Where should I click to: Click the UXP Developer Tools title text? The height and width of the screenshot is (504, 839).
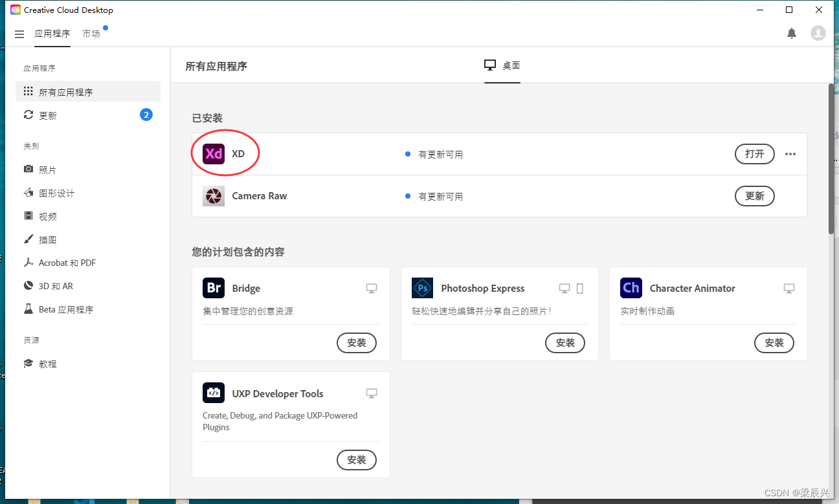click(x=278, y=393)
